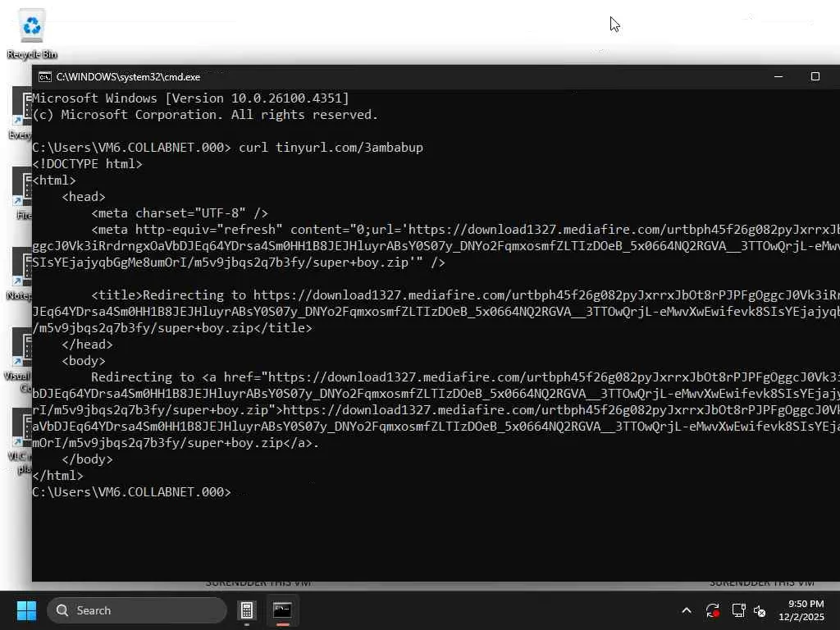Click the 'Redirecting to <a href=' line
This screenshot has width=840, height=630.
coord(465,377)
